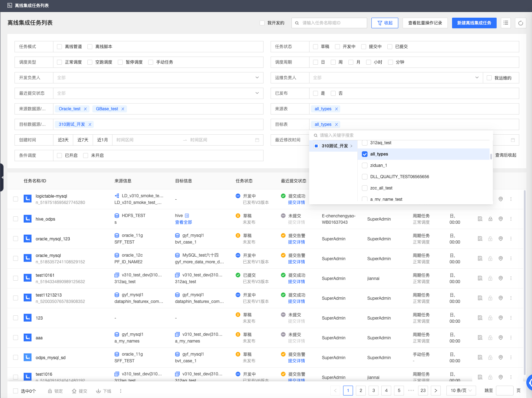Click the calendar icon in 创建时间 range

[257, 140]
